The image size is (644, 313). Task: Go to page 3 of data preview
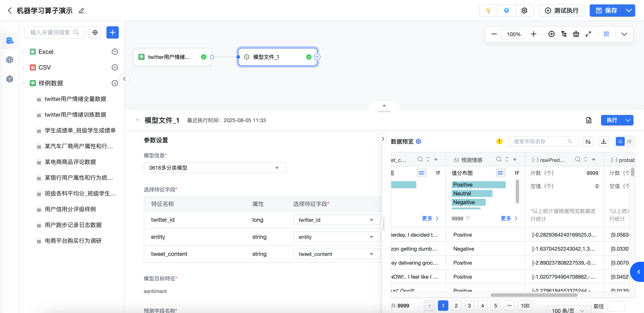[x=469, y=306]
